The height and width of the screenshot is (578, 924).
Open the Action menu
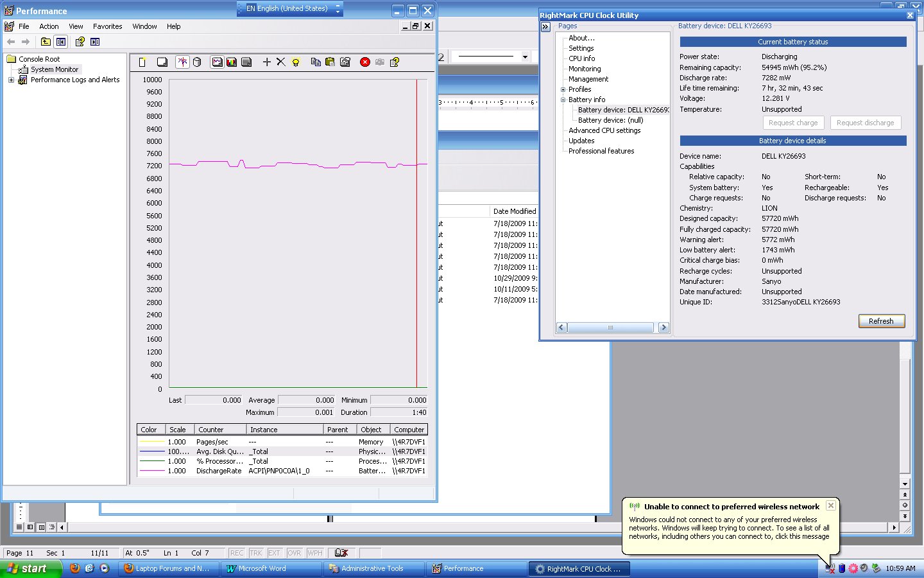coord(49,26)
